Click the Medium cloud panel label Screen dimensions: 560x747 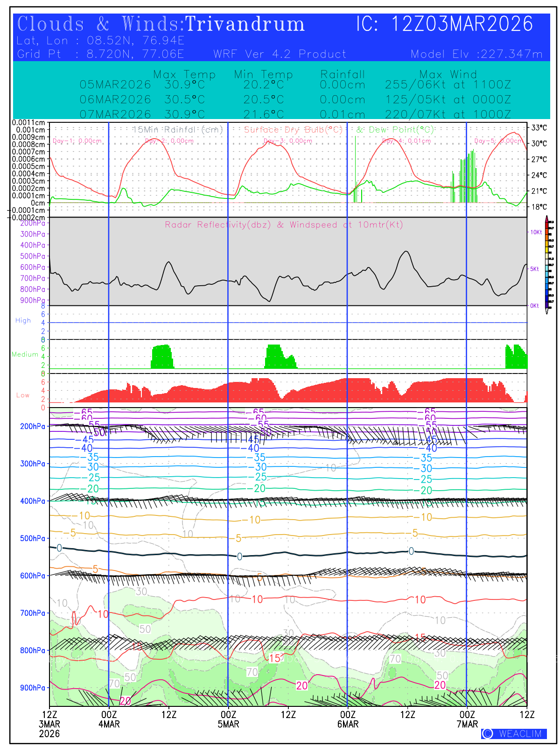click(x=25, y=354)
